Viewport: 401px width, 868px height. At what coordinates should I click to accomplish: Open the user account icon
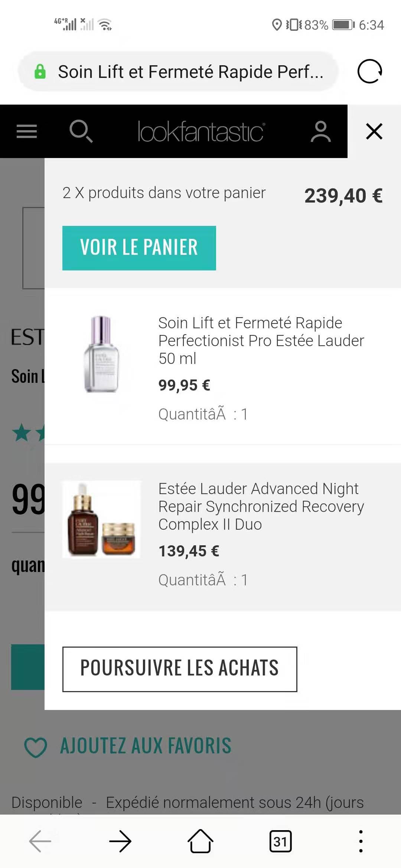(x=321, y=131)
